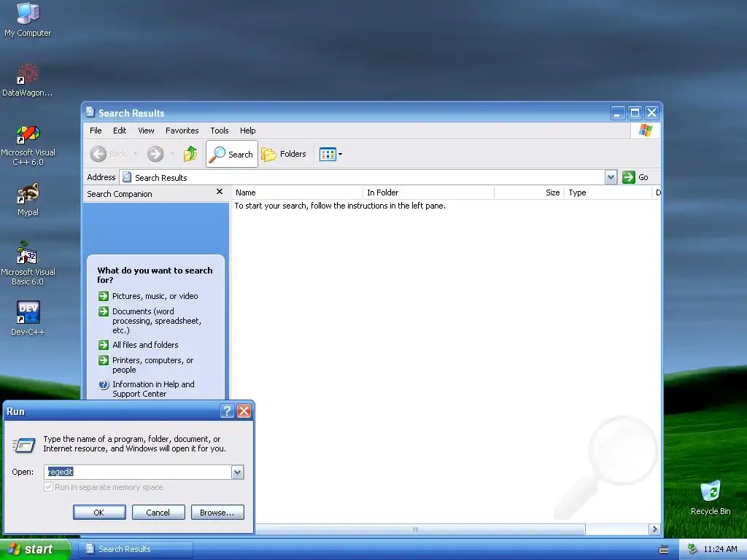Viewport: 747px width, 560px height.
Task: Click the network tray icon near clock
Action: tap(693, 549)
